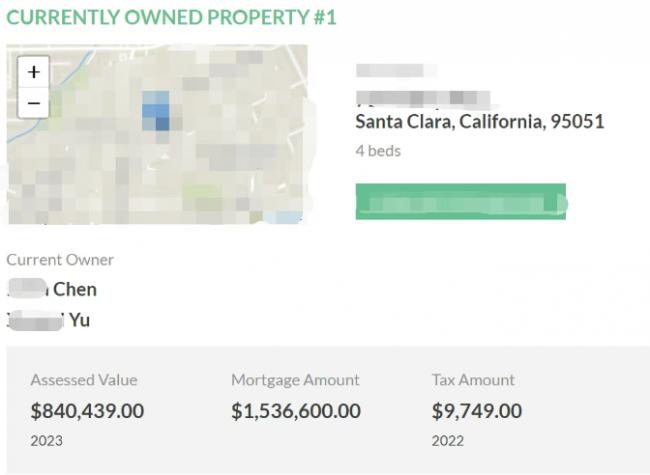The width and height of the screenshot is (650, 475).
Task: Click the $1,536,600.00 mortgage figure
Action: (296, 411)
